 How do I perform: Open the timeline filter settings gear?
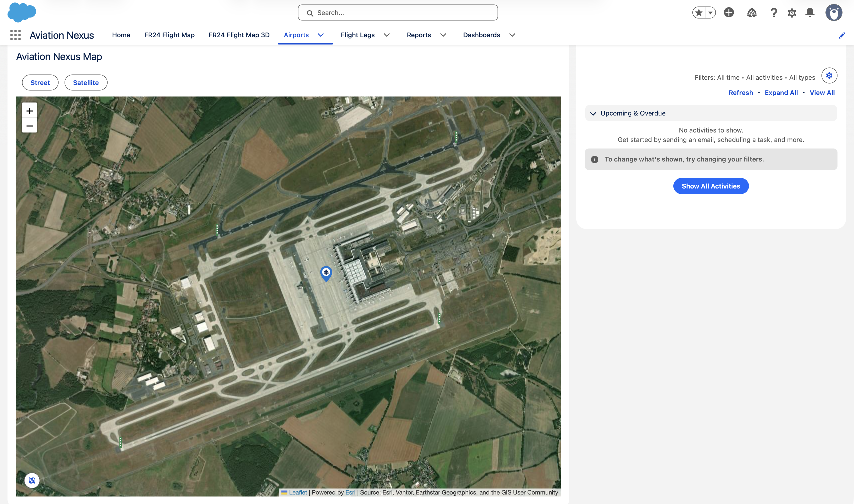829,75
